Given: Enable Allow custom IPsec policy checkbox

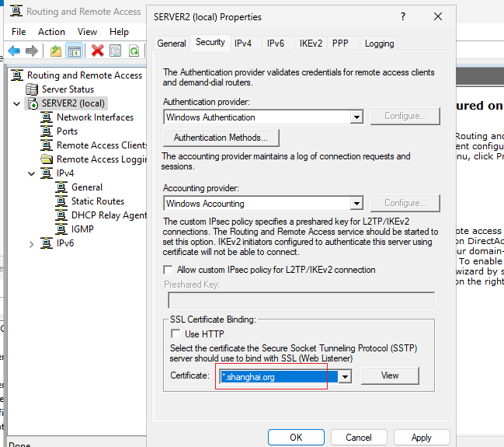Looking at the screenshot, I should (168, 270).
